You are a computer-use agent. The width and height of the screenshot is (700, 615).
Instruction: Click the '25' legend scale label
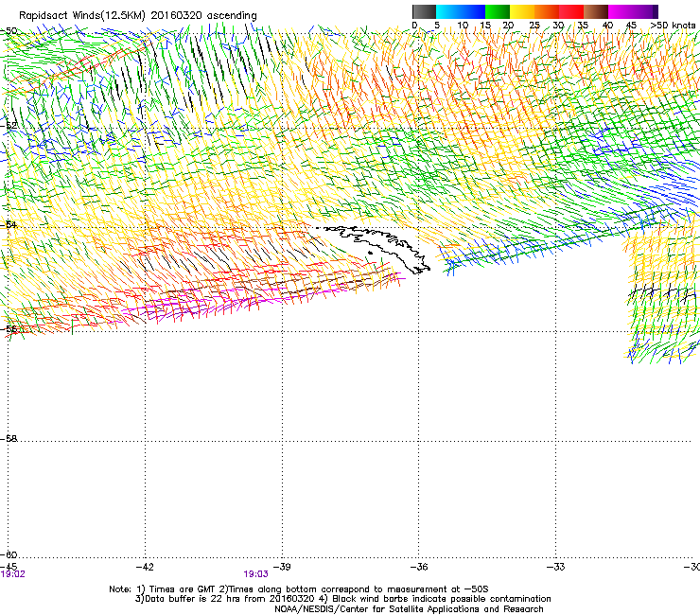point(534,25)
